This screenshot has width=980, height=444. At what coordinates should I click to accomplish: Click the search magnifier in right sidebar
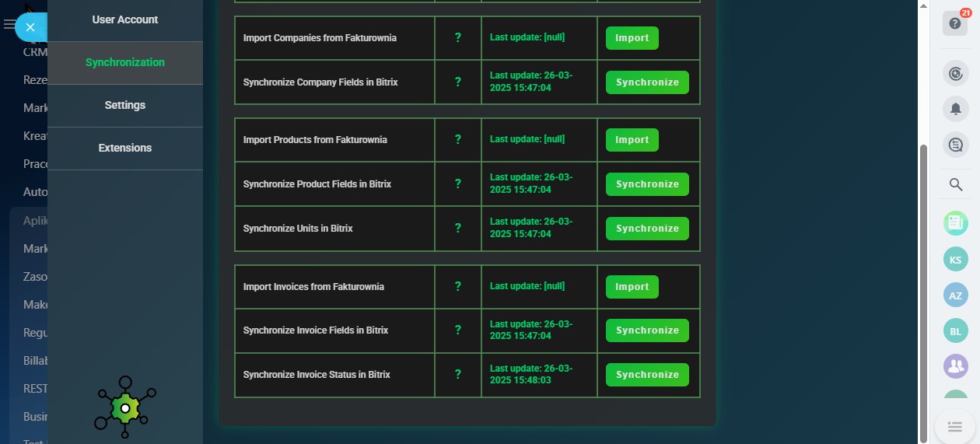pos(956,185)
